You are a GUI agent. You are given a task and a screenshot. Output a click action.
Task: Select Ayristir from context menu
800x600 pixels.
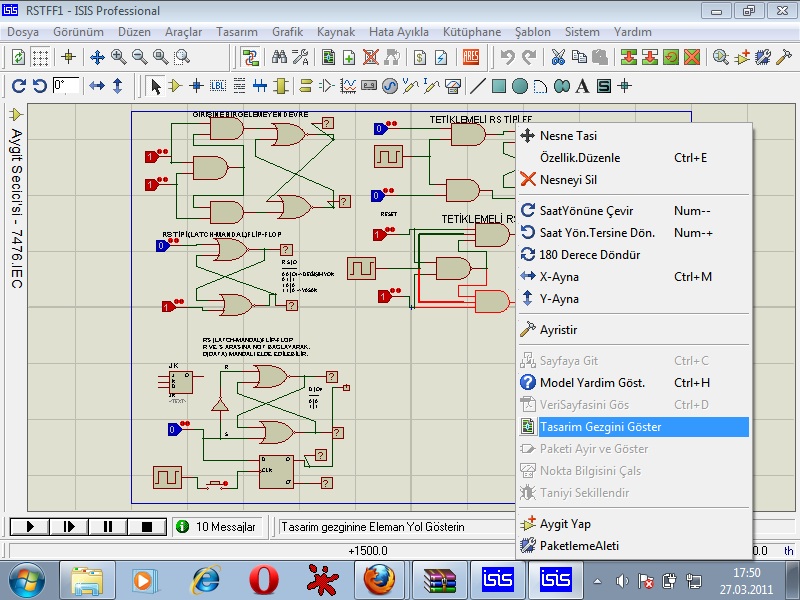point(633,330)
